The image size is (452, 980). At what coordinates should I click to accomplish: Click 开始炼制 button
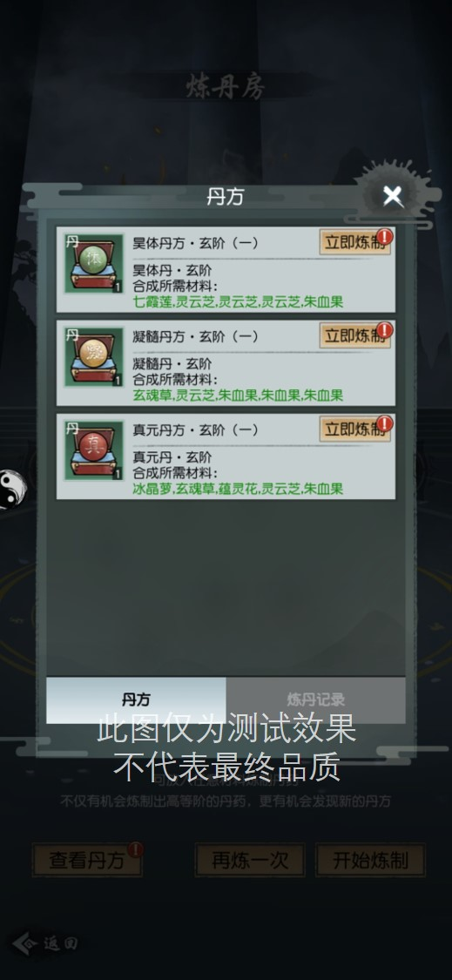370,861
